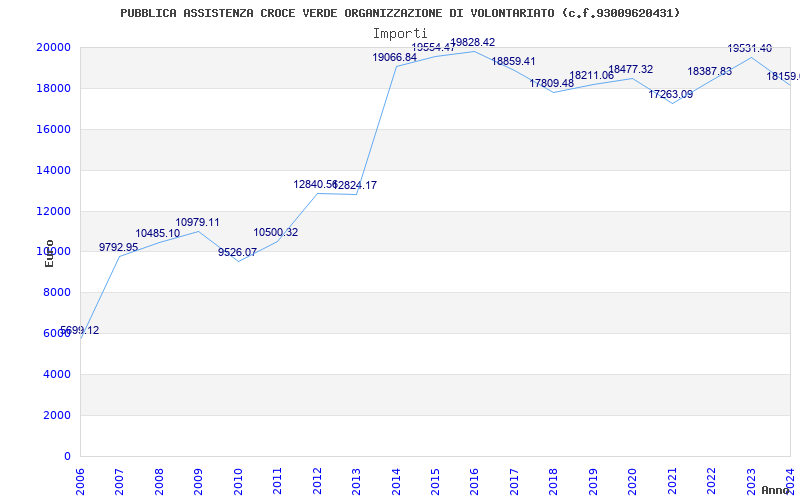Click x-axis year 2017
800x500 pixels.
[514, 482]
